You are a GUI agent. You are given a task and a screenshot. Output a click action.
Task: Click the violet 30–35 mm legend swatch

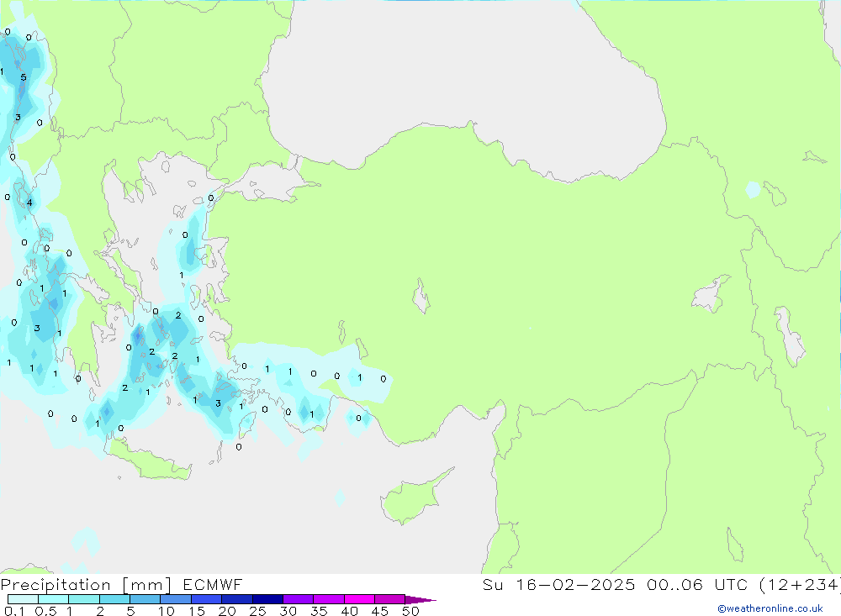(x=298, y=599)
